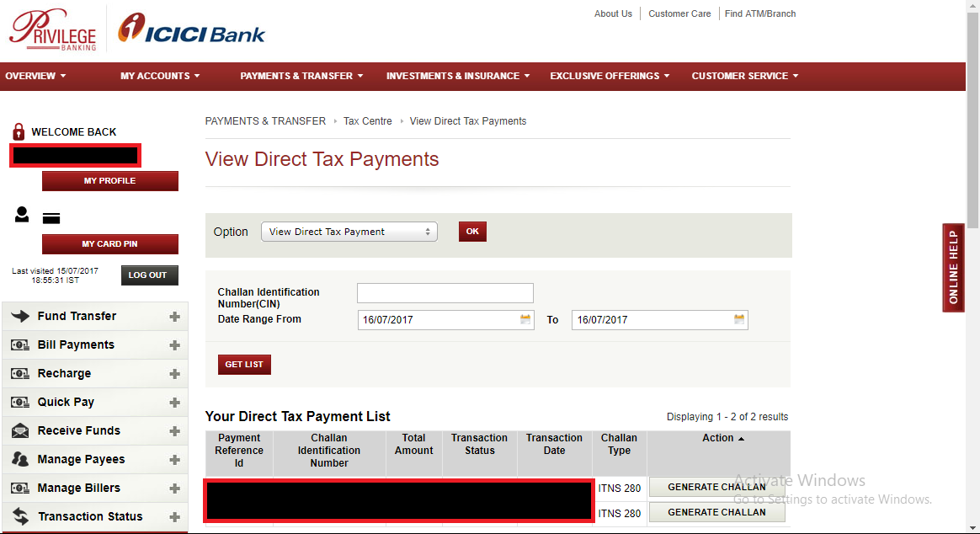Screen dimensions: 980x534
Task: Click the second GENERATE CHALLAN button
Action: coord(716,512)
